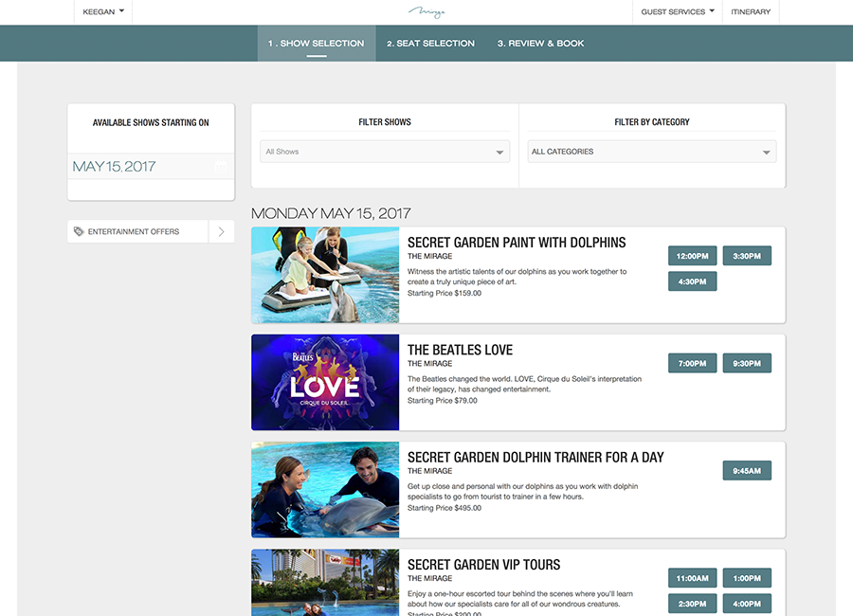Open the All Categories filter dropdown
Viewport: 853px width, 616px height.
(652, 152)
